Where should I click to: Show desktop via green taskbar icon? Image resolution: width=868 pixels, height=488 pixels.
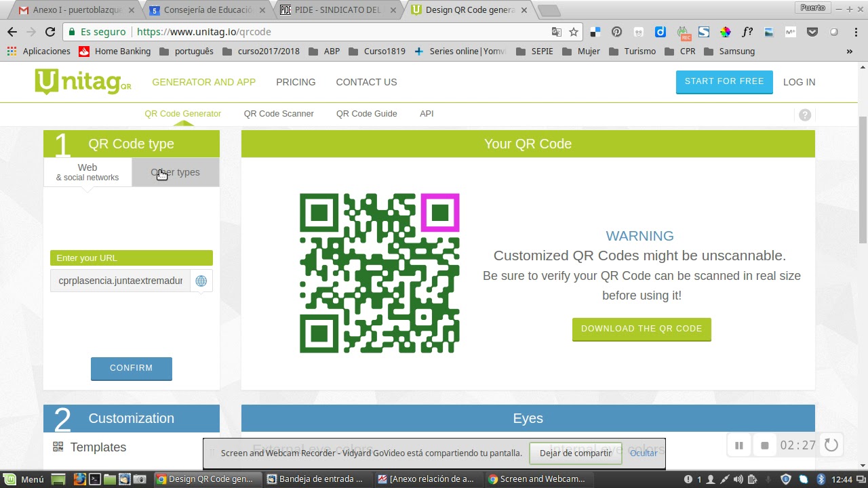pos(58,479)
